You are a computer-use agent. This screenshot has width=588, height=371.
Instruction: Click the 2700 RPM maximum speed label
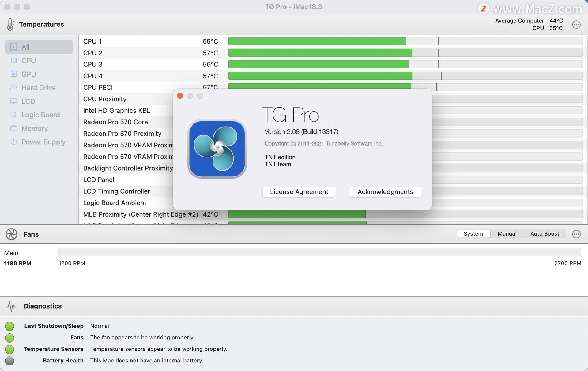pyautogui.click(x=567, y=263)
